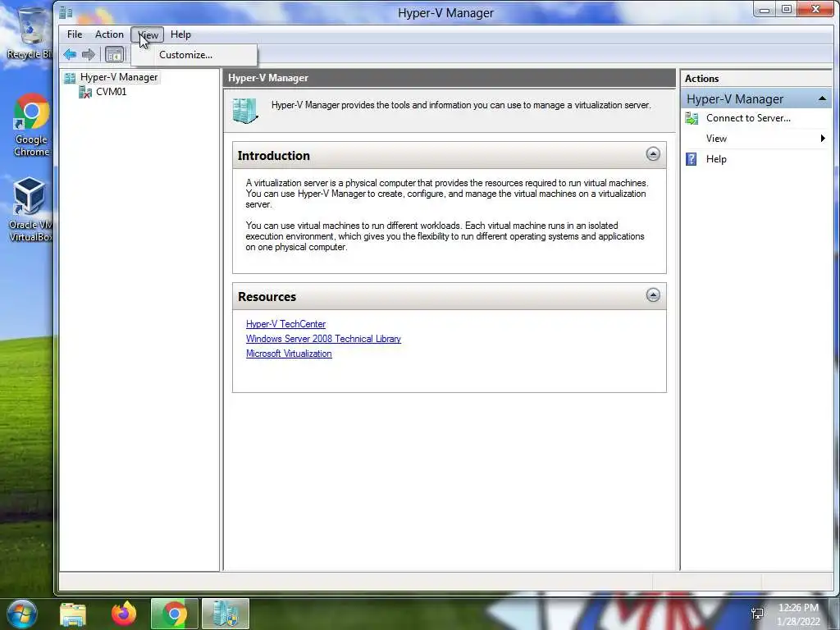Open Oracle VM VirtualBox desktop shortcut

tap(30, 209)
